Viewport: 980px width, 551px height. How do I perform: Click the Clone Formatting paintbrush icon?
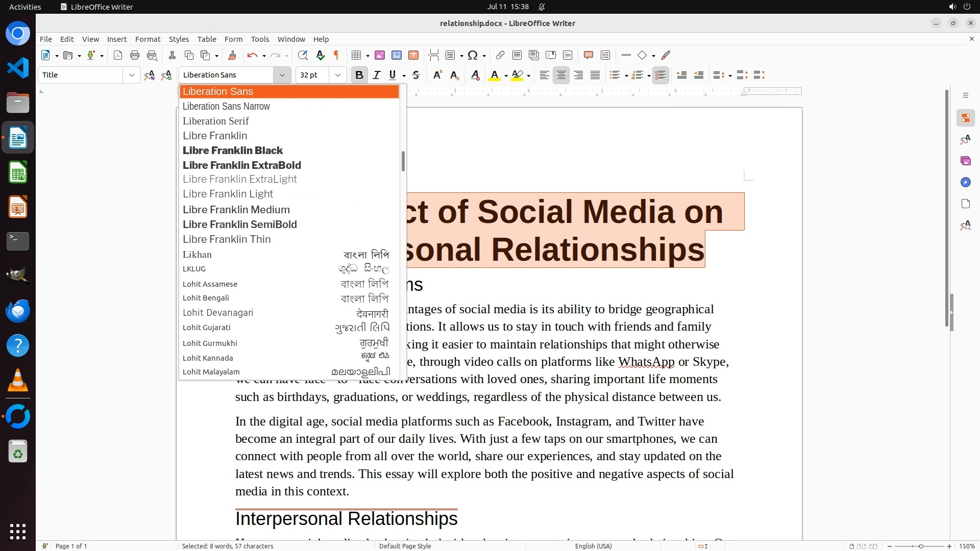232,55
